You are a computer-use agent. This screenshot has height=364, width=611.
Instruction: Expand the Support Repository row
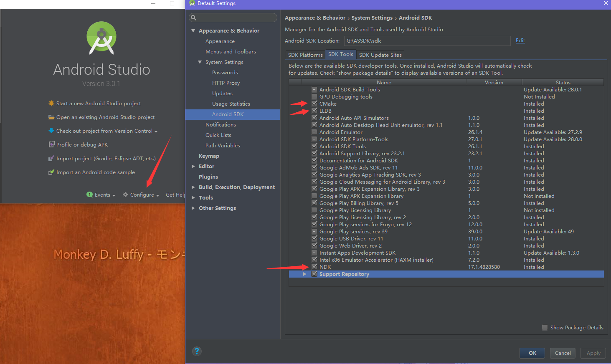[x=304, y=274]
